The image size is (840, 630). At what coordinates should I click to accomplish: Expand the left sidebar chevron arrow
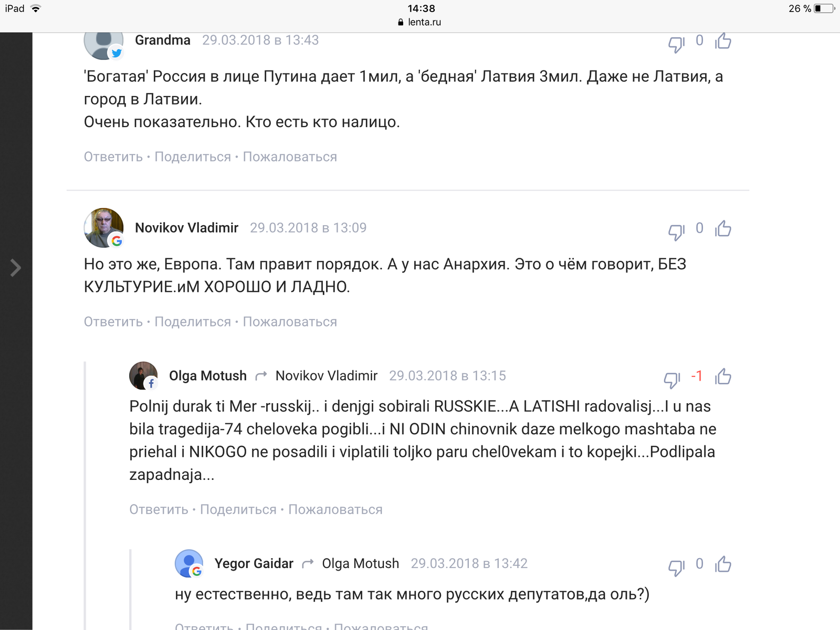pyautogui.click(x=16, y=268)
